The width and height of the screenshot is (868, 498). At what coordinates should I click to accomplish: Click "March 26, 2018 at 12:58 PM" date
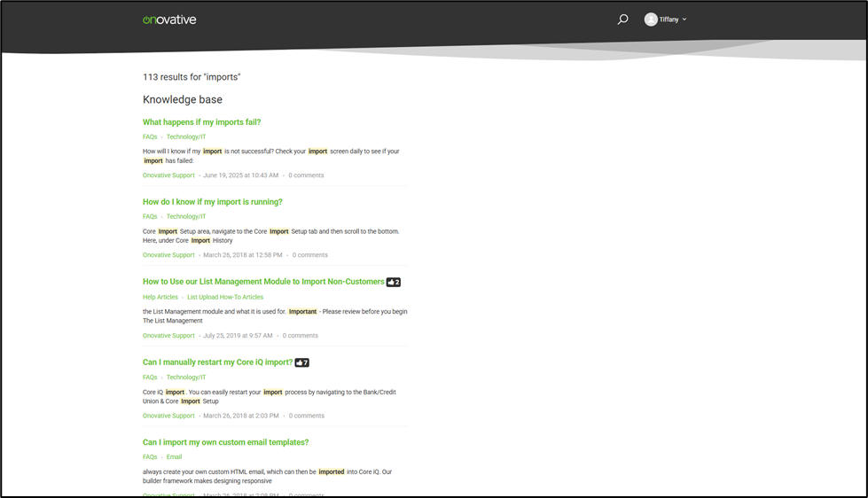click(x=242, y=255)
